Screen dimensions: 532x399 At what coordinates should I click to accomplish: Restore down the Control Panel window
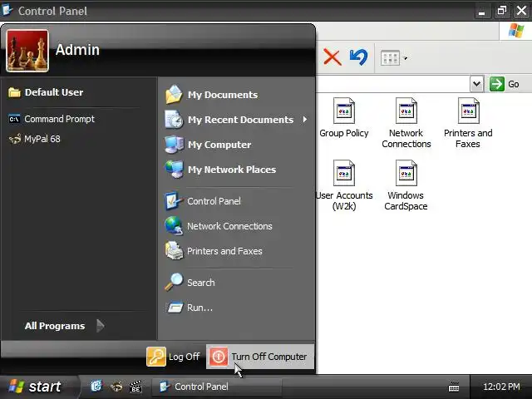tap(501, 11)
